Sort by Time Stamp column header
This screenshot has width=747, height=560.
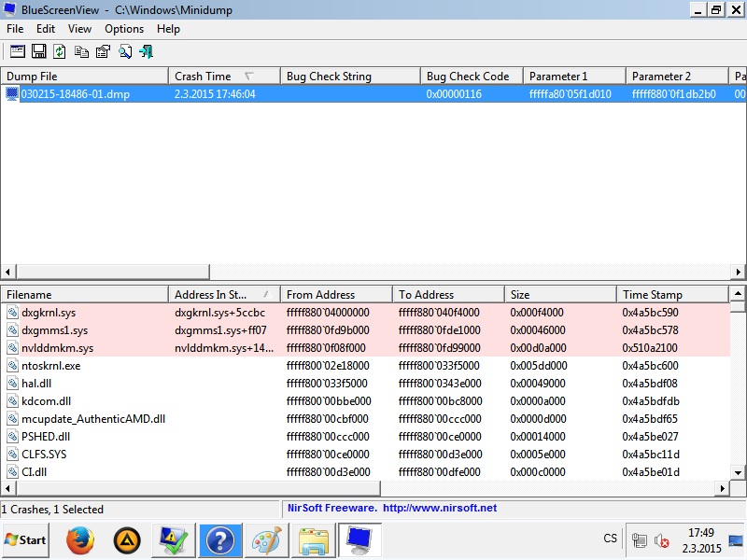(672, 294)
